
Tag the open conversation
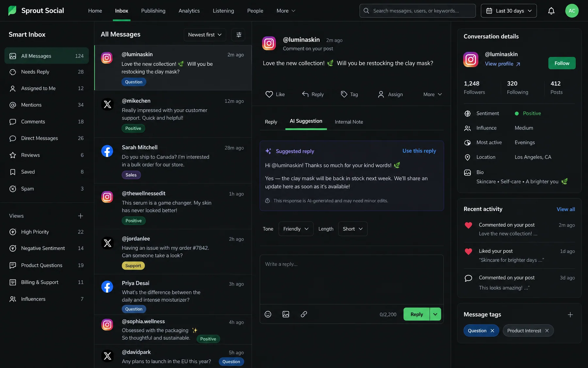[349, 94]
